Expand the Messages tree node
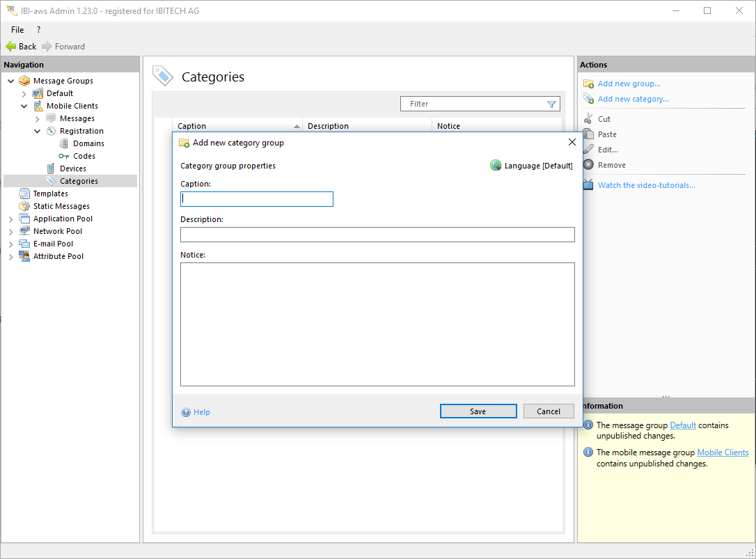Image resolution: width=756 pixels, height=559 pixels. [38, 119]
